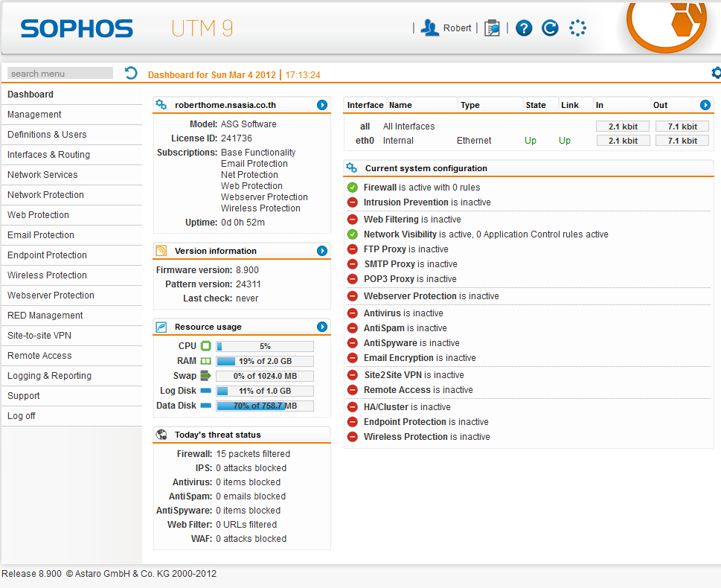Open Logging & Reporting menu
The height and width of the screenshot is (588, 721).
pyautogui.click(x=71, y=375)
